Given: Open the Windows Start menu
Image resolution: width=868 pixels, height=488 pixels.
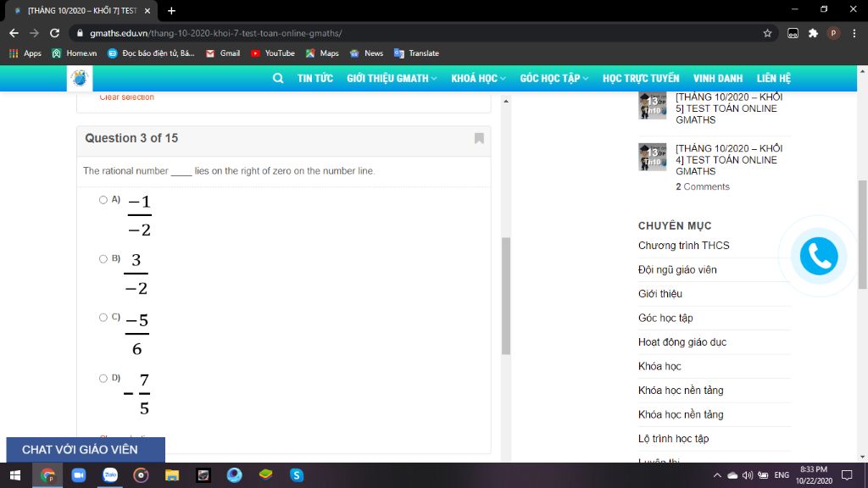Looking at the screenshot, I should (15, 475).
